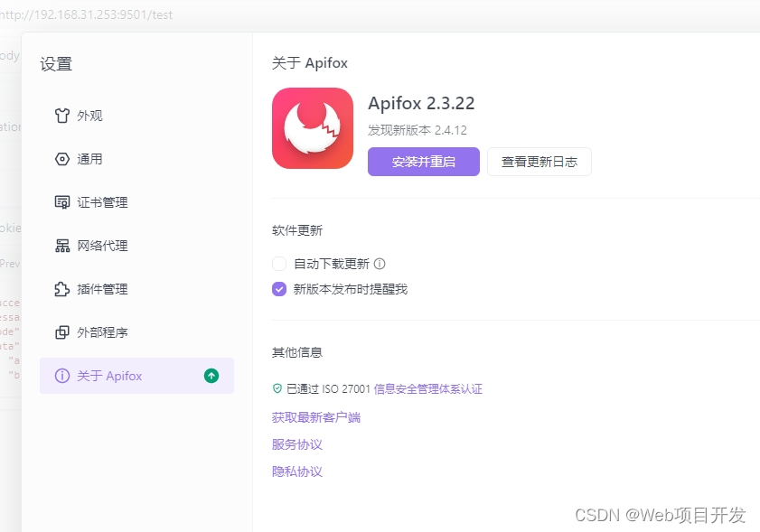
Task: Open the 通用 settings section
Action: click(136, 159)
